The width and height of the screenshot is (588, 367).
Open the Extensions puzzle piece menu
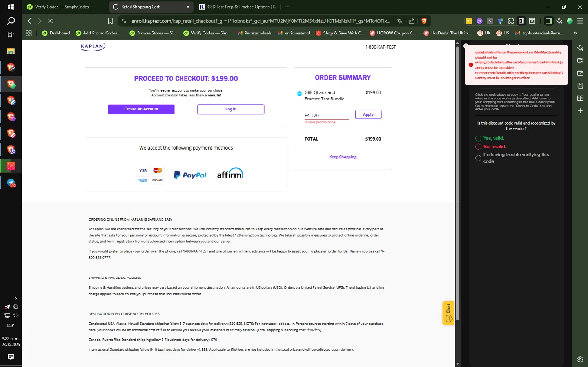[511, 21]
